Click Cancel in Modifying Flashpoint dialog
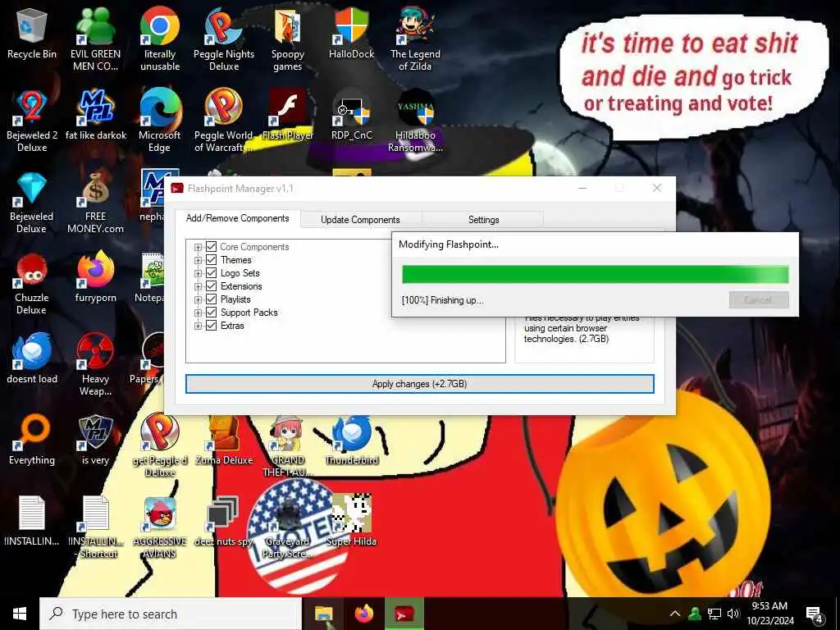This screenshot has height=630, width=840. (x=759, y=299)
